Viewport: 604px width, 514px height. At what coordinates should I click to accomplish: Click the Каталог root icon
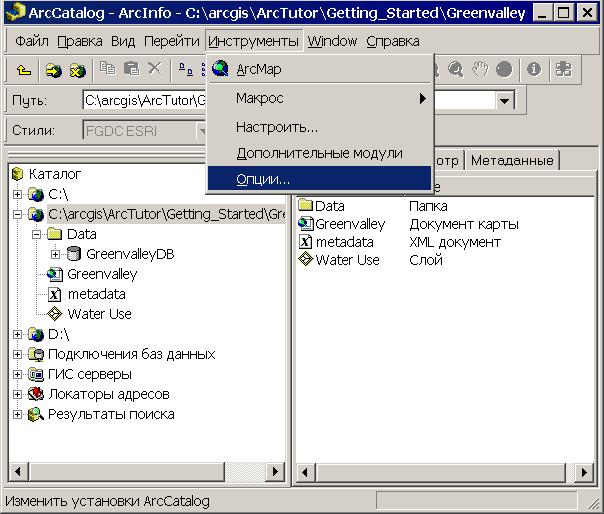18,174
